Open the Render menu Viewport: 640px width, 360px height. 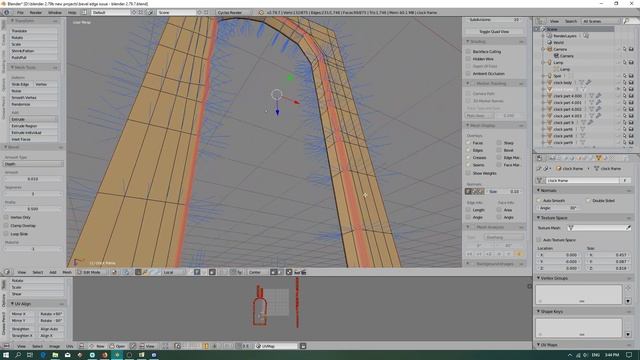tap(36, 13)
